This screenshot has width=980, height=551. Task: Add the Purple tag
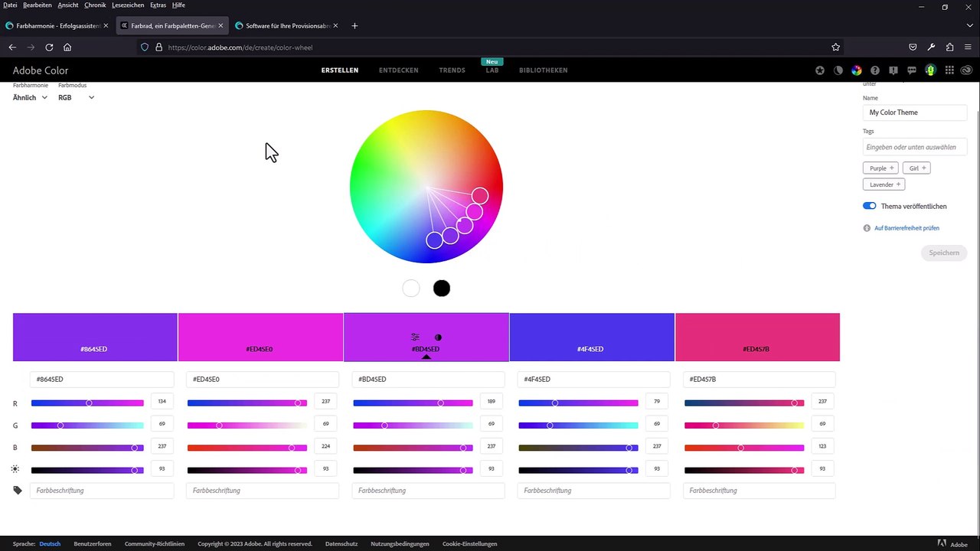880,168
